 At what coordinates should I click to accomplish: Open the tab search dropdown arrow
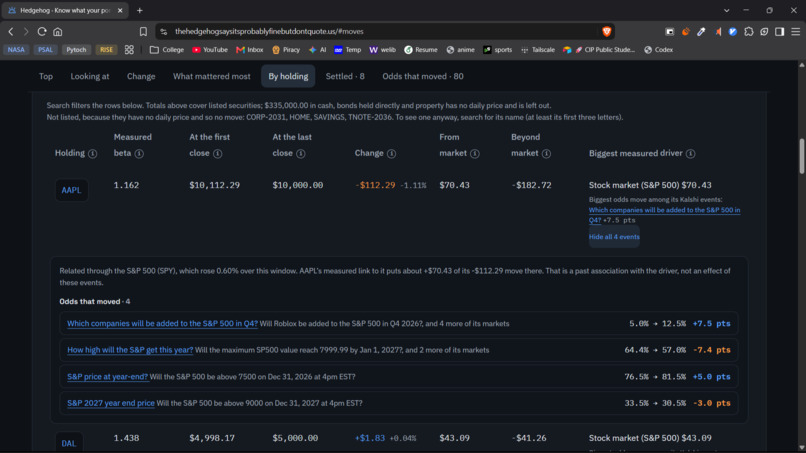(726, 10)
